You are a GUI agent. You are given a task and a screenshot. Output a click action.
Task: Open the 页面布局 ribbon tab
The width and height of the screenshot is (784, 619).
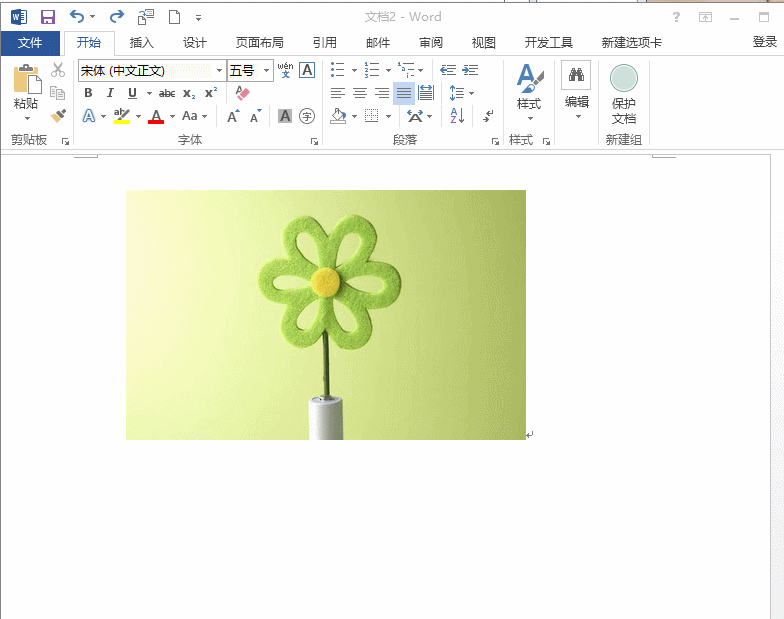pos(259,43)
